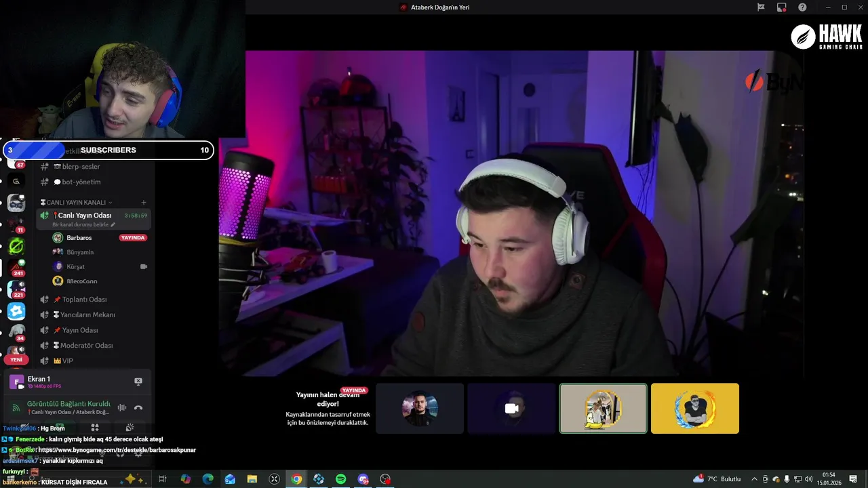
Task: Focus the main webcam video feed
Action: point(511,213)
